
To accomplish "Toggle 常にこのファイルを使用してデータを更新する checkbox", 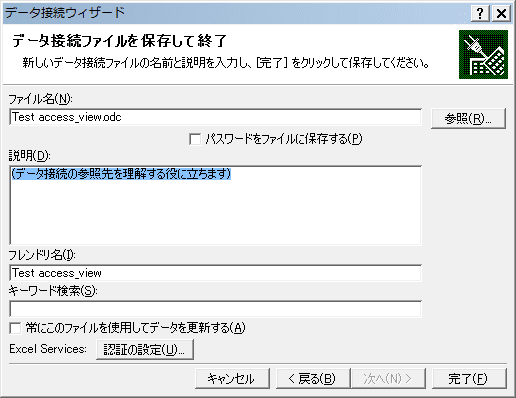I will [x=15, y=328].
